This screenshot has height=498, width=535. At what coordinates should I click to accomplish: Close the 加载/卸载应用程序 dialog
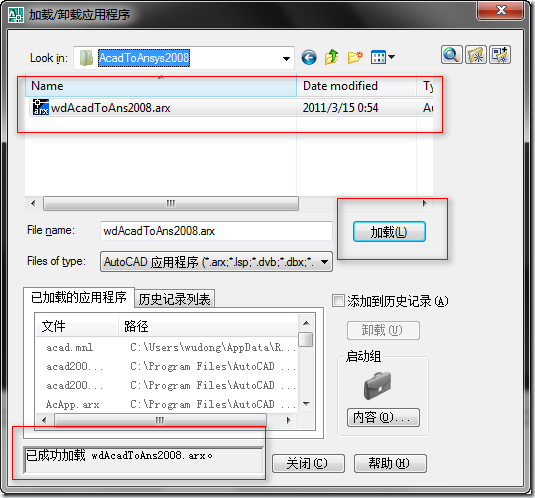[501, 10]
